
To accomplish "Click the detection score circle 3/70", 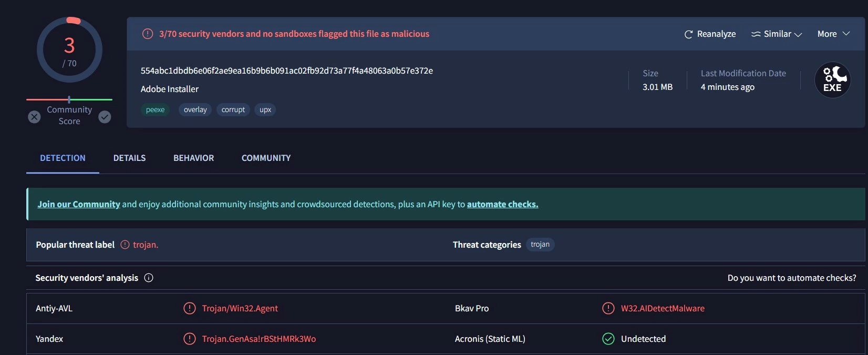I will [x=69, y=50].
